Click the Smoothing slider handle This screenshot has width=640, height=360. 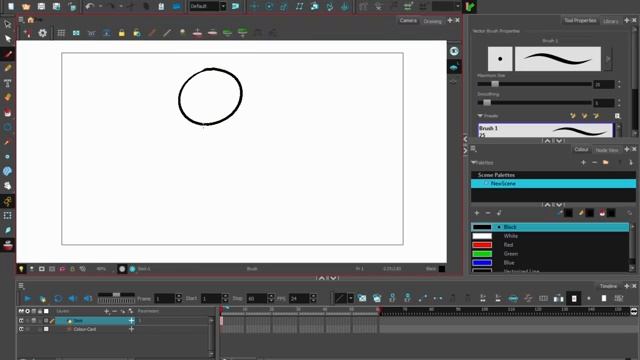coord(487,102)
